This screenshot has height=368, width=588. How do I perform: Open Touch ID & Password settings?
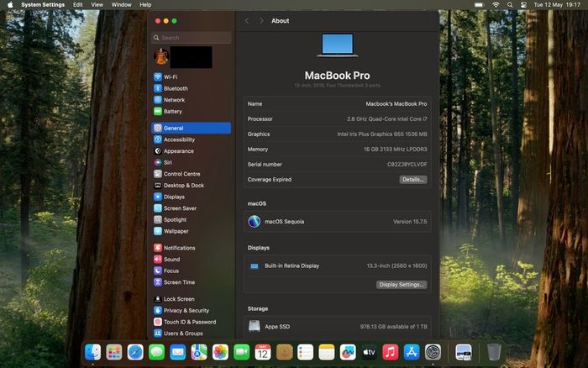[x=192, y=322]
